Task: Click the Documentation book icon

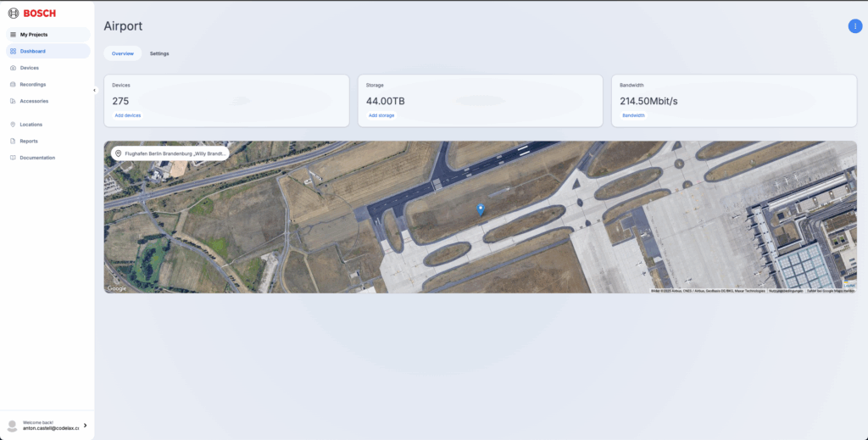Action: [x=13, y=158]
